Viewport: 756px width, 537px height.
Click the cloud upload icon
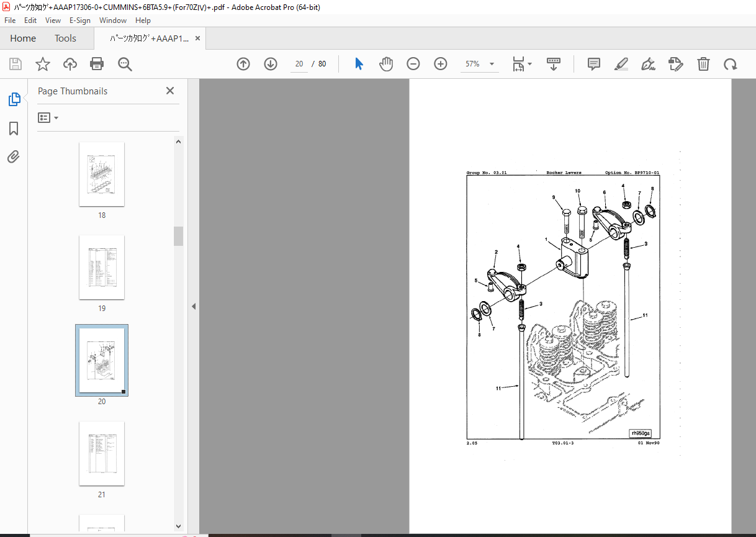(x=70, y=64)
